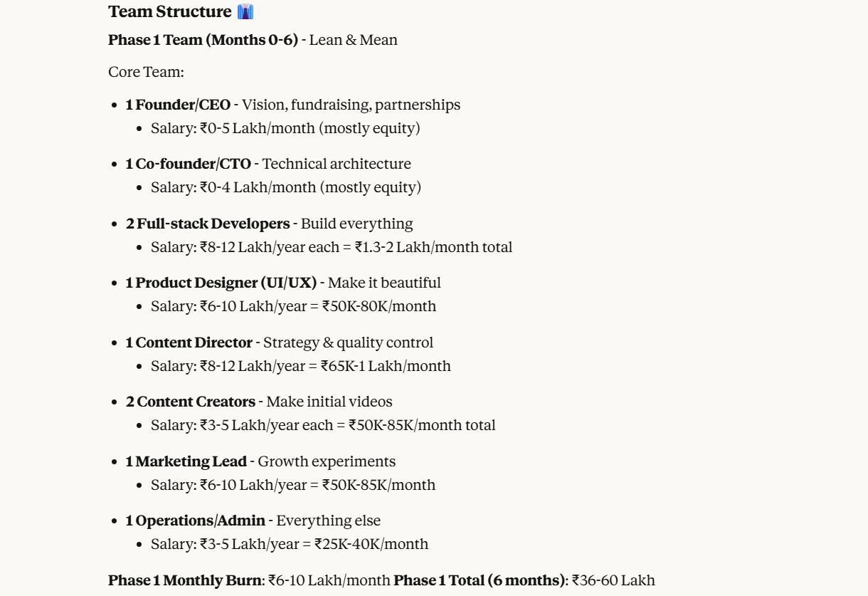Viewport: 868px width, 596px height.
Task: Click the '2 Content Creators' bullet title
Action: pos(191,402)
